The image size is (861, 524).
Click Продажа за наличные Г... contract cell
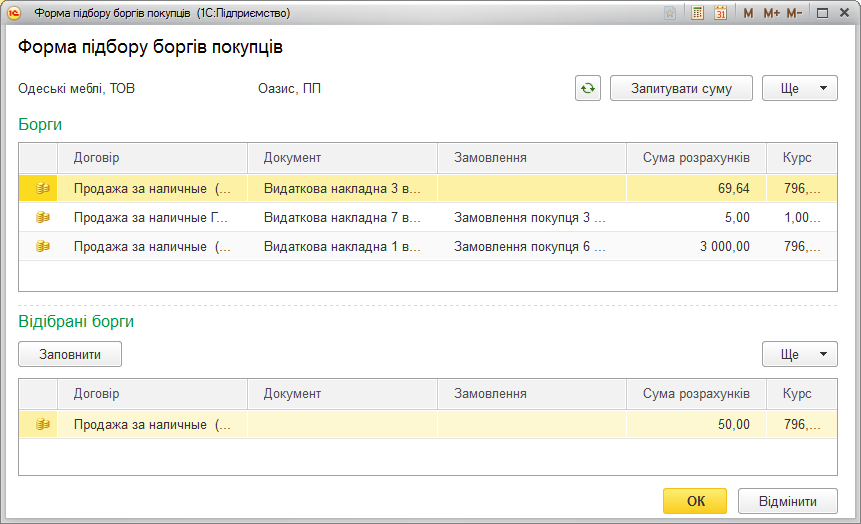(x=152, y=218)
